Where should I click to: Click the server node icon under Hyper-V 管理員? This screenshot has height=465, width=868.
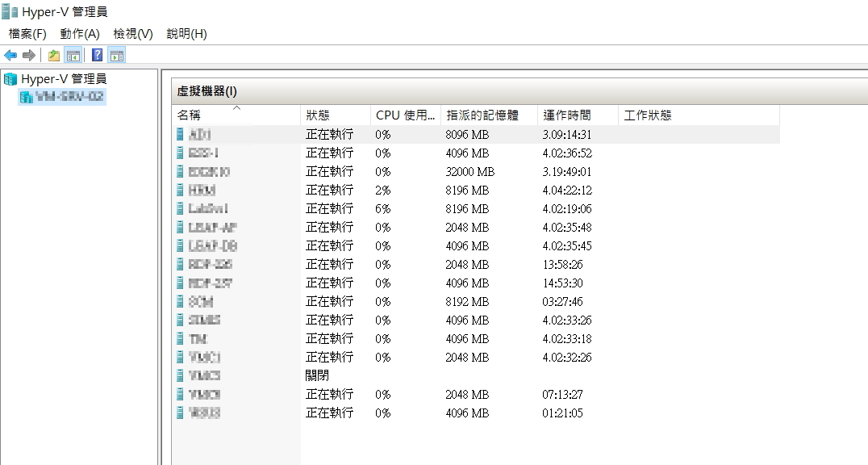pos(26,97)
